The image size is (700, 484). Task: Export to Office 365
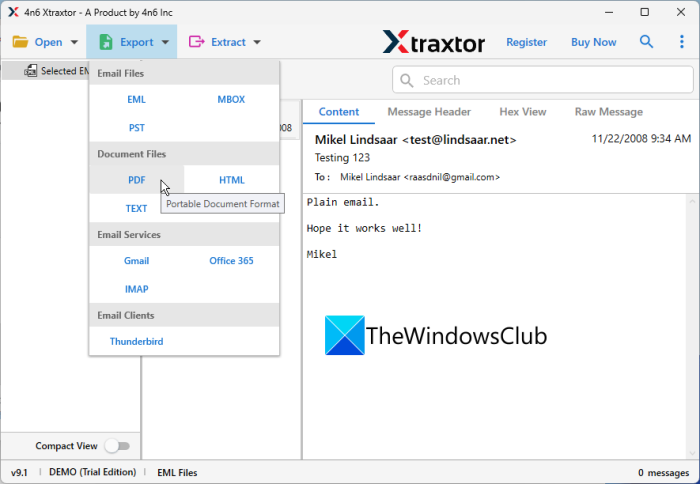(231, 261)
